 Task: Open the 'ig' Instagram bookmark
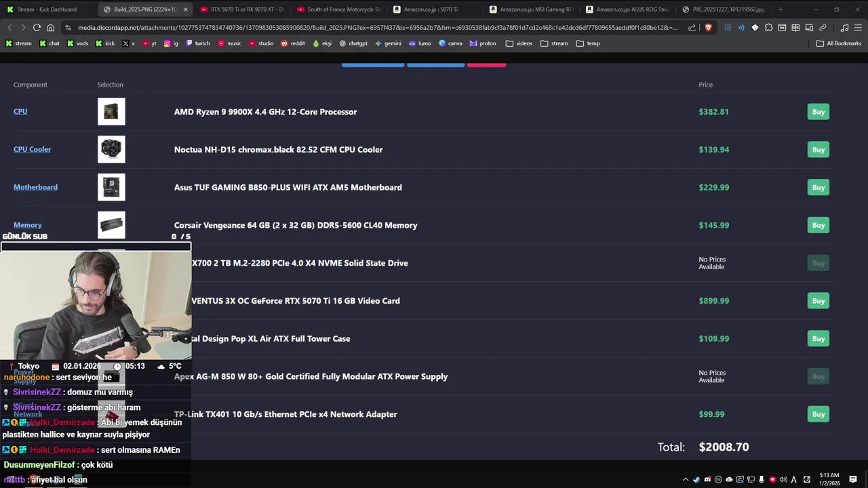click(x=171, y=43)
